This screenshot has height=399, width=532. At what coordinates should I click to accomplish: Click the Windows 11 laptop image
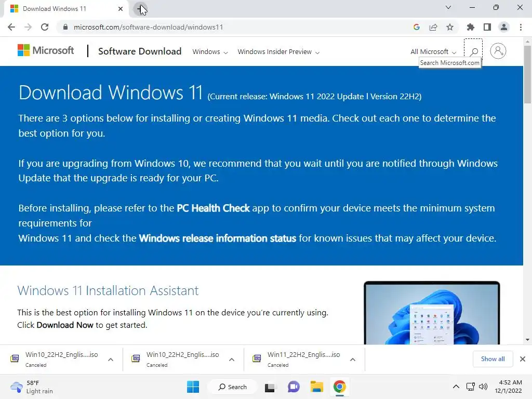[x=432, y=312]
